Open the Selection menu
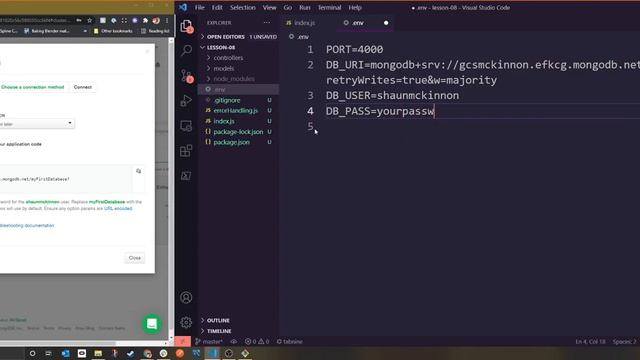Screen dimensions: 640x360 click(242, 7)
